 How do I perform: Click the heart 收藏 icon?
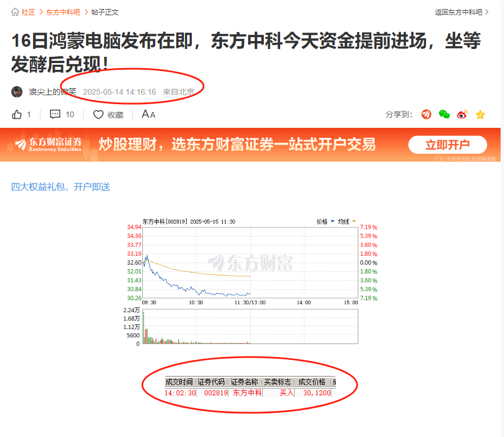click(x=98, y=114)
